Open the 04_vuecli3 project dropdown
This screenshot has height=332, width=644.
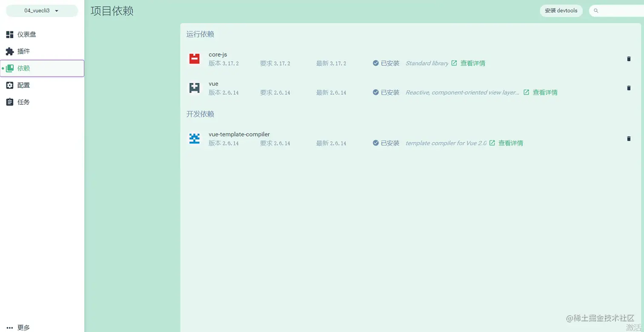(42, 11)
